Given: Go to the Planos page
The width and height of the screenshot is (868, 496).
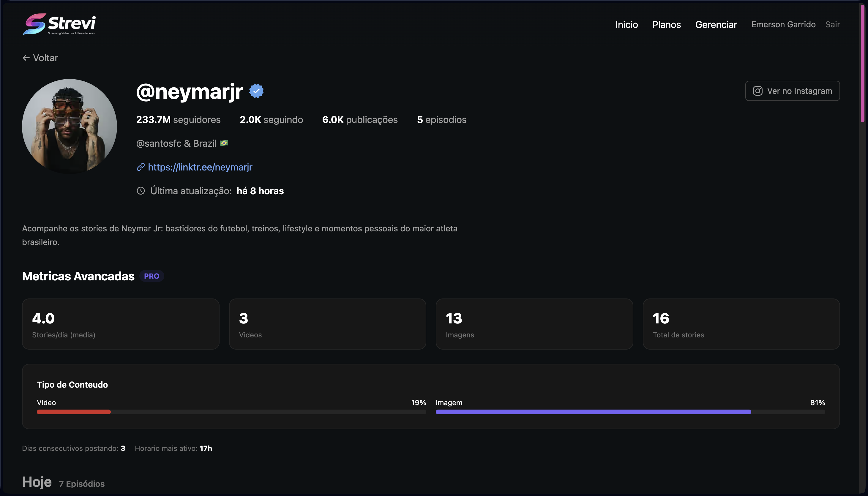Looking at the screenshot, I should pos(666,25).
